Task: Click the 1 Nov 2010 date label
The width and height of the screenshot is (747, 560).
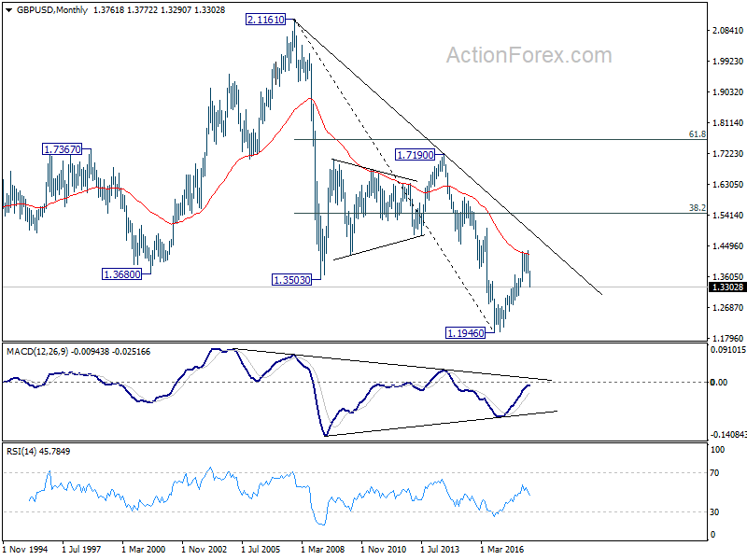Action: pos(383,549)
